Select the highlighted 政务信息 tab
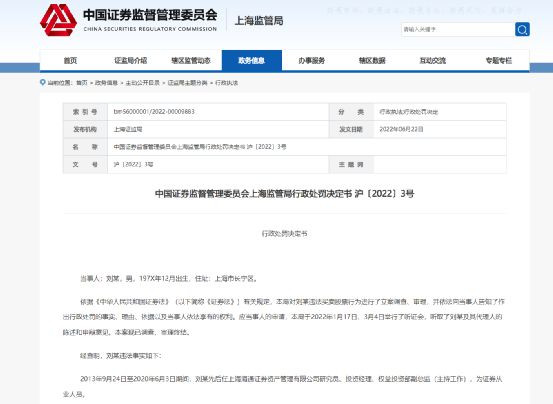This screenshot has height=404, width=553. [x=252, y=61]
